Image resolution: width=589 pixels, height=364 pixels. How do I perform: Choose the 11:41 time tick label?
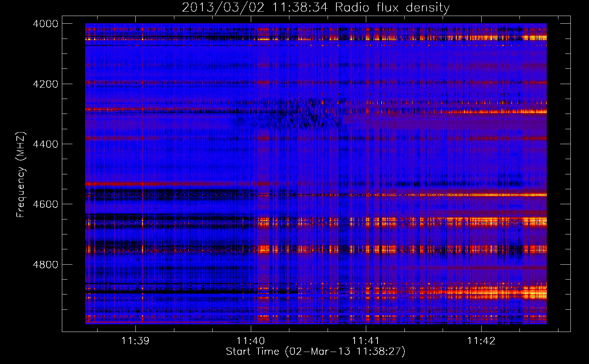coord(366,341)
